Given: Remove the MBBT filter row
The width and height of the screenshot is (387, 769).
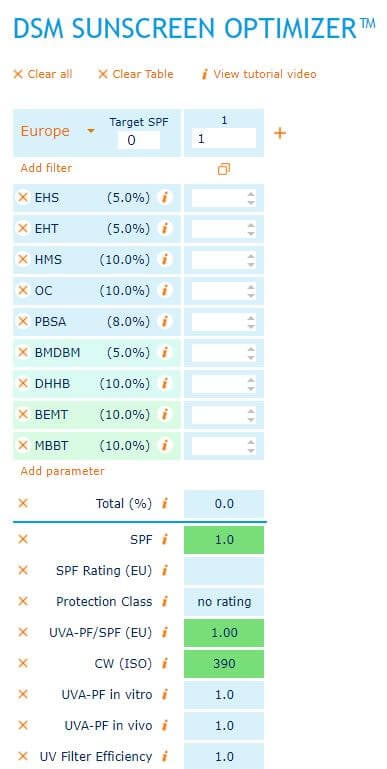Looking at the screenshot, I should coord(23,445).
